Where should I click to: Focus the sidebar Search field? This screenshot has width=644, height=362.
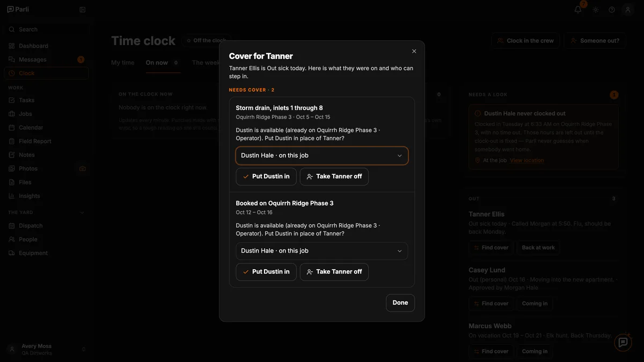(x=46, y=29)
